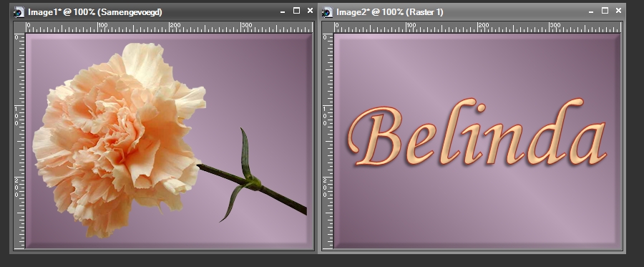This screenshot has width=644, height=267.
Task: Click the carnation flower in the Image1 canvas
Action: coord(119,140)
